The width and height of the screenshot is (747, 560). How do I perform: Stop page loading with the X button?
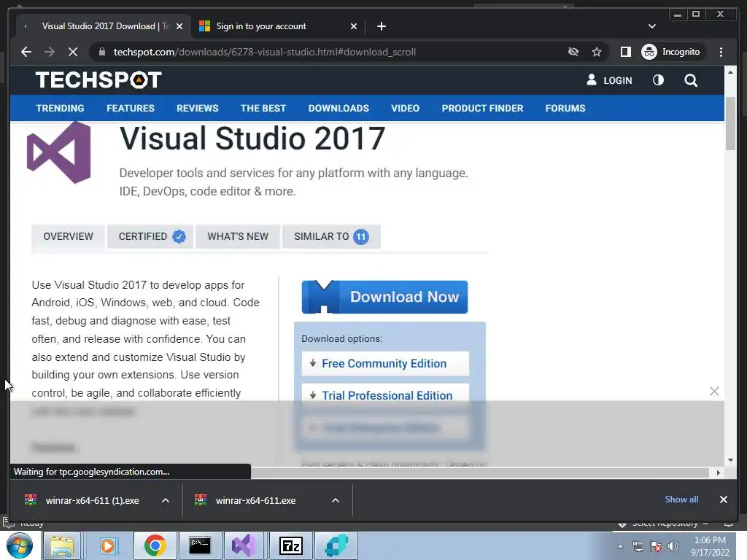(x=73, y=52)
